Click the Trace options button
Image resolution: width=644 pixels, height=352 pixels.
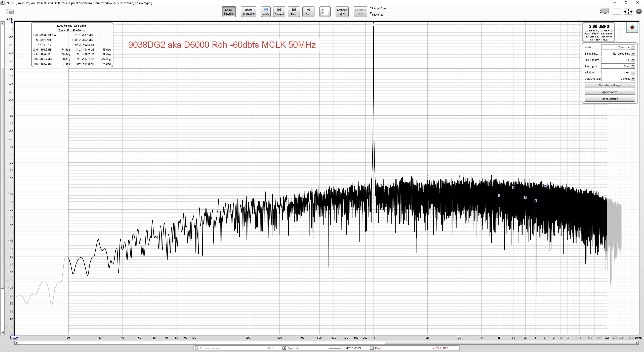pyautogui.click(x=610, y=99)
